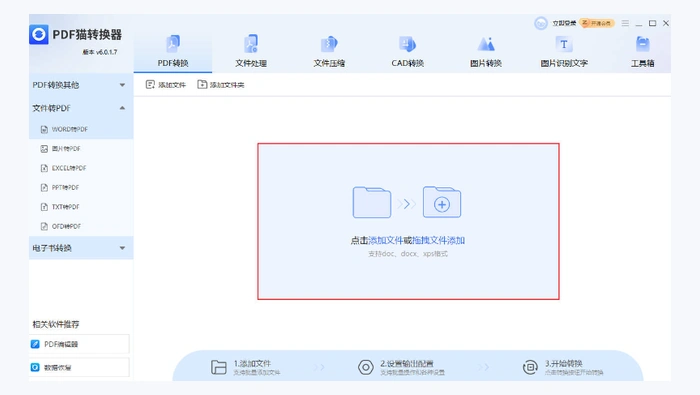Select 图片转PDF in sidebar

pos(81,149)
